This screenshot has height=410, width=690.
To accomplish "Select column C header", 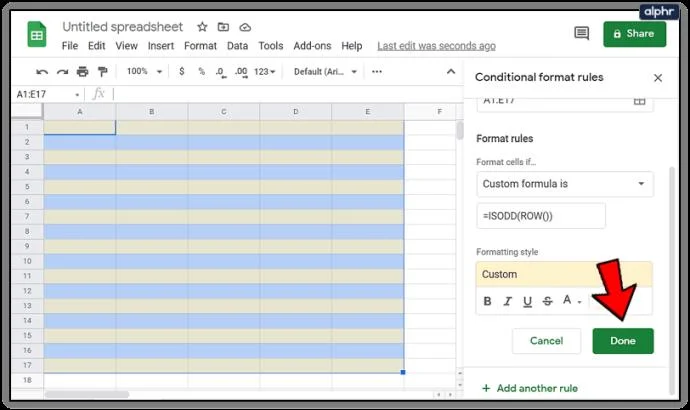I will click(224, 112).
